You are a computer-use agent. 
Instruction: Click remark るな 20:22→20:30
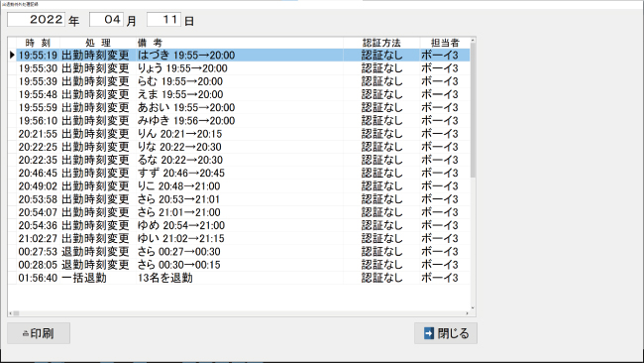[x=180, y=160]
